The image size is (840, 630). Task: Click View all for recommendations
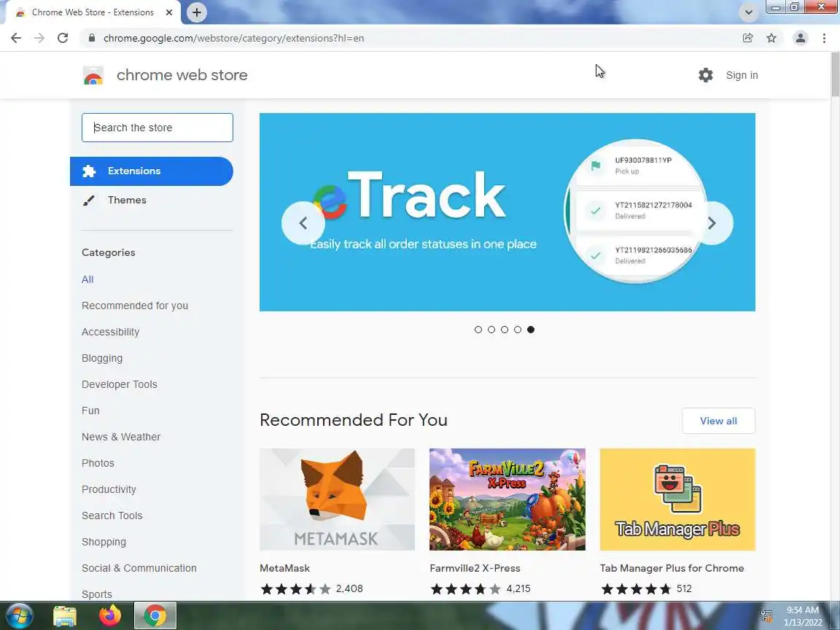click(x=718, y=421)
